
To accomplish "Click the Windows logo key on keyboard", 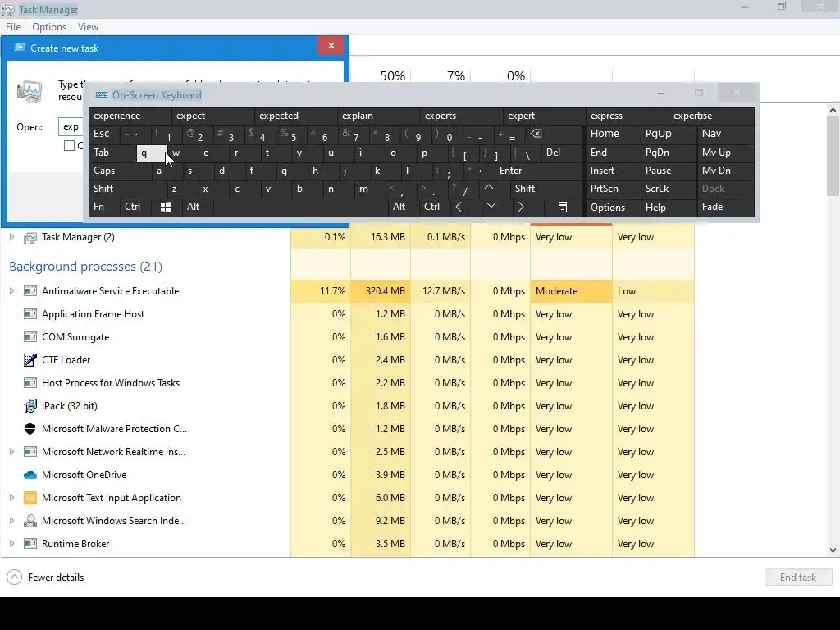I will 166,208.
